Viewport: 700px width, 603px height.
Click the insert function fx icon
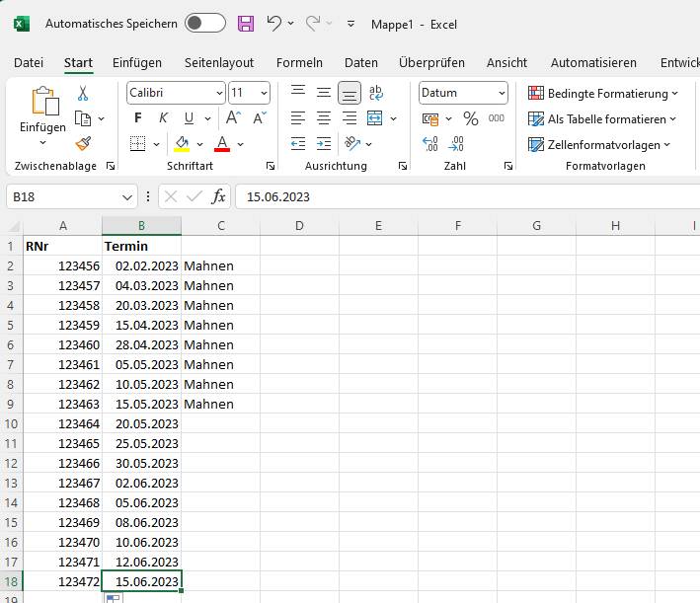218,196
